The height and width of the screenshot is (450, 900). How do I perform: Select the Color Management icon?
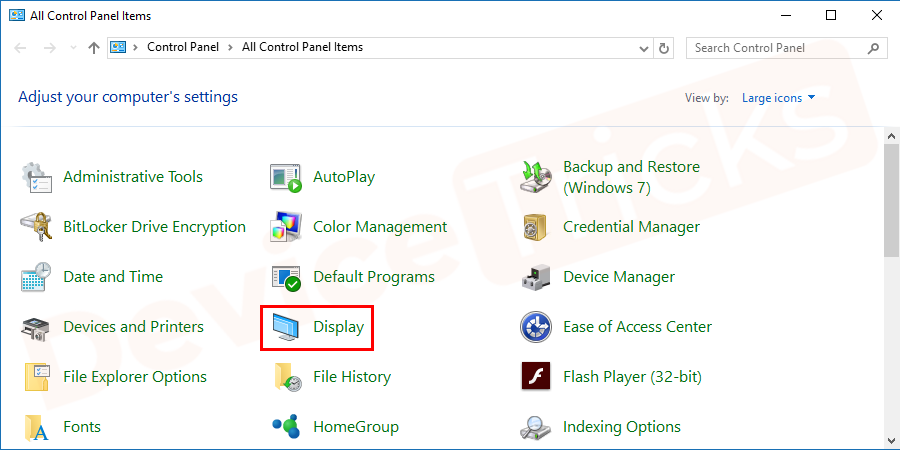286,227
